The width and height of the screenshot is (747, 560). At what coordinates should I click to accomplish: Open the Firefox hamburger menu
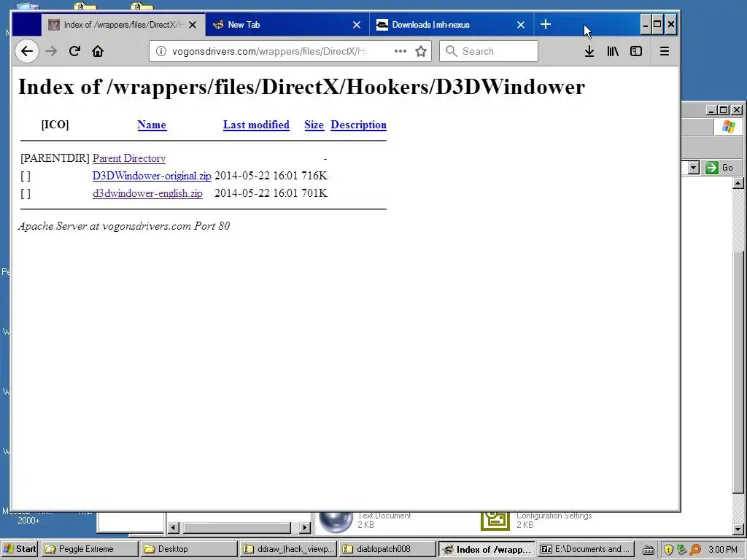coord(665,51)
